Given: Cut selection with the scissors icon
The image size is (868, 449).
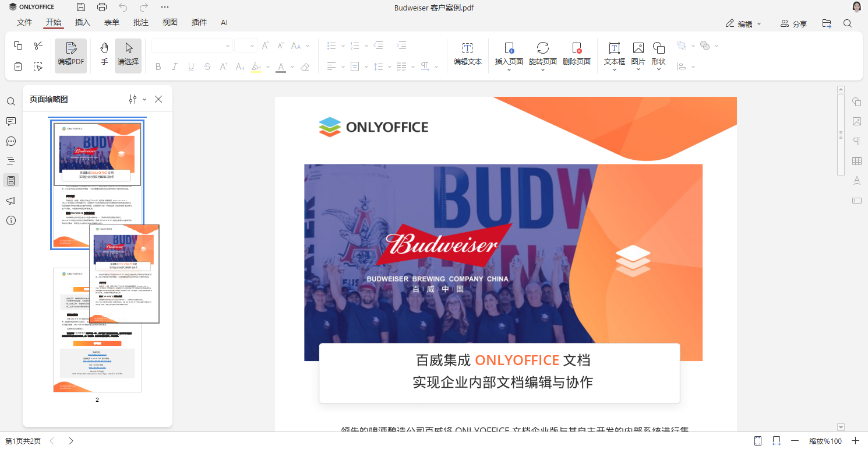Looking at the screenshot, I should (x=38, y=45).
